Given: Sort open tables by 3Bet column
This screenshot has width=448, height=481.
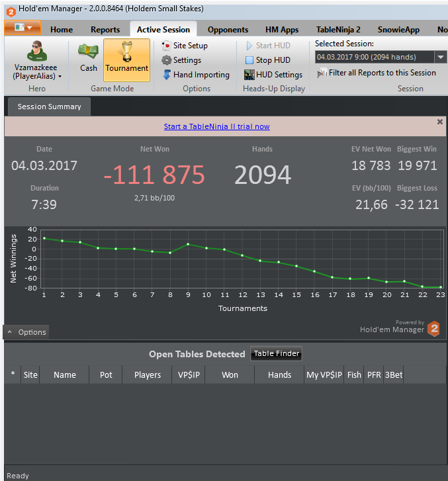Looking at the screenshot, I should 394,374.
